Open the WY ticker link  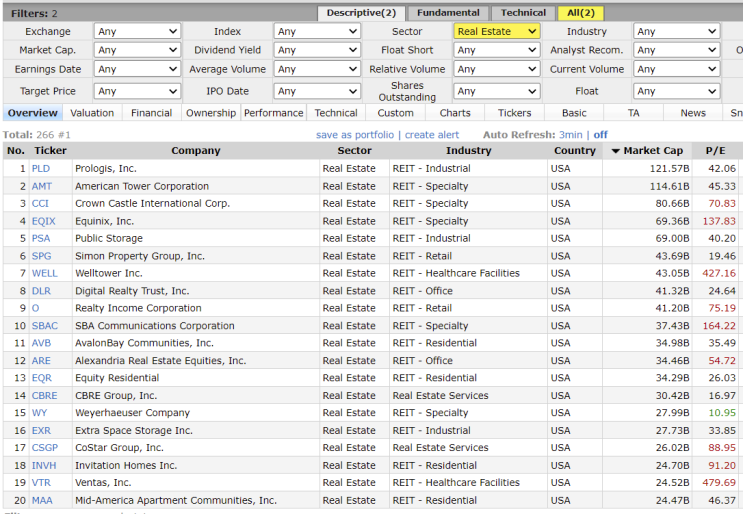tap(39, 413)
